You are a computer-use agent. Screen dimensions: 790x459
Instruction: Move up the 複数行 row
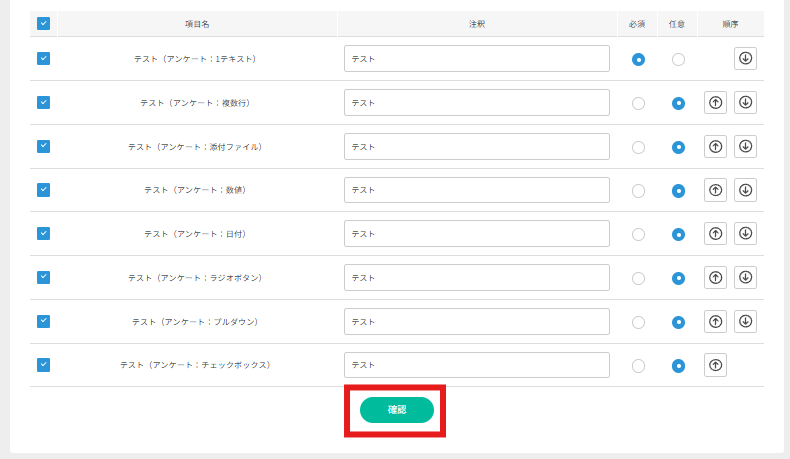715,102
